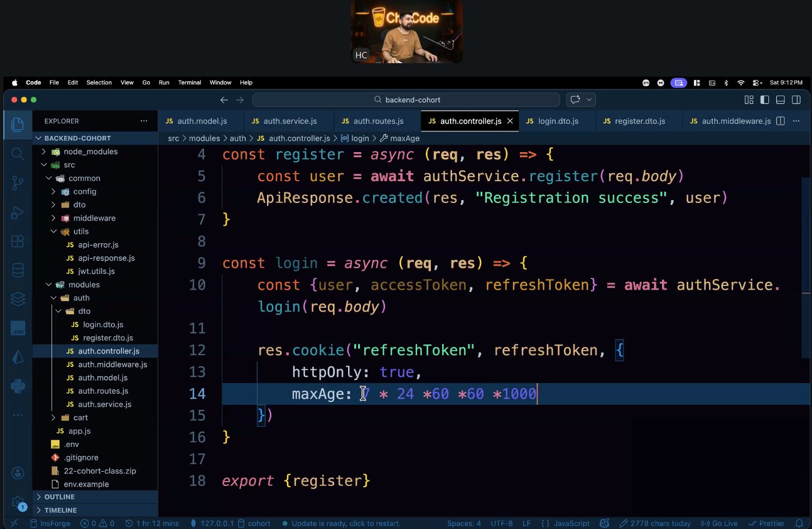Toggle the bottom panel visibility
This screenshot has height=529, width=812.
[780, 100]
